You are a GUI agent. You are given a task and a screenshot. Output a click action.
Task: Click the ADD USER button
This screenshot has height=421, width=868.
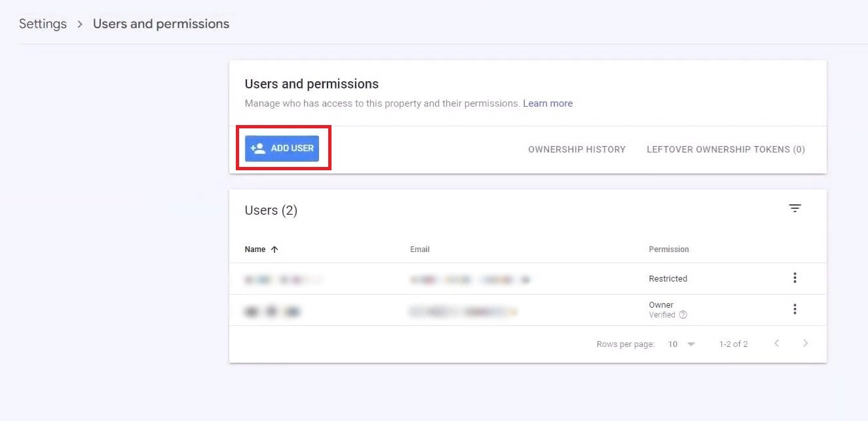(283, 147)
